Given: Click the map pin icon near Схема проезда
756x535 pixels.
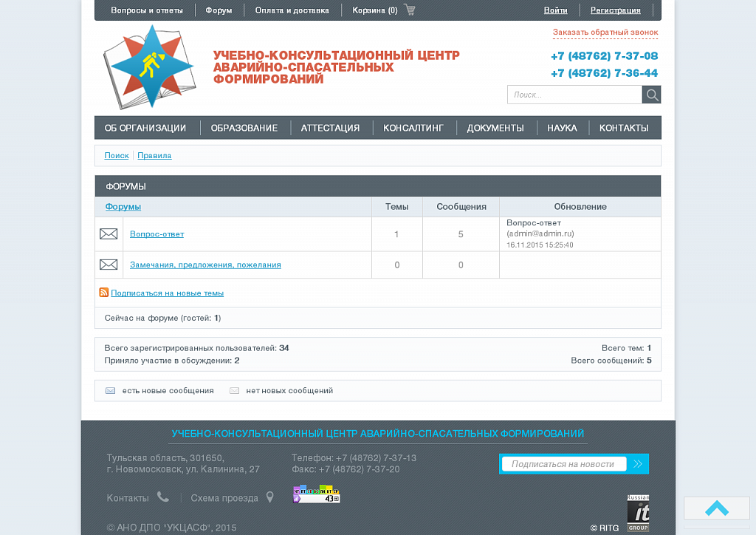Looking at the screenshot, I should (270, 498).
